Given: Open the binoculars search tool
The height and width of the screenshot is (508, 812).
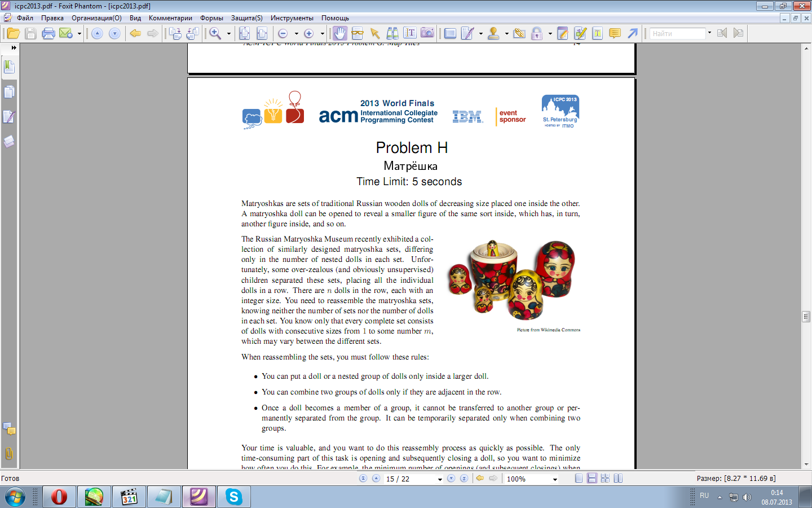Looking at the screenshot, I should click(392, 33).
